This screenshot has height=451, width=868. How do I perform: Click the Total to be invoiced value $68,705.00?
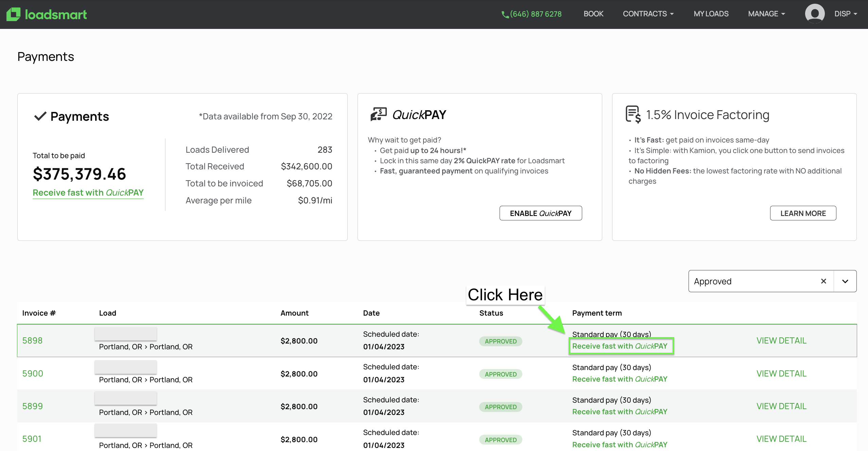coord(309,183)
